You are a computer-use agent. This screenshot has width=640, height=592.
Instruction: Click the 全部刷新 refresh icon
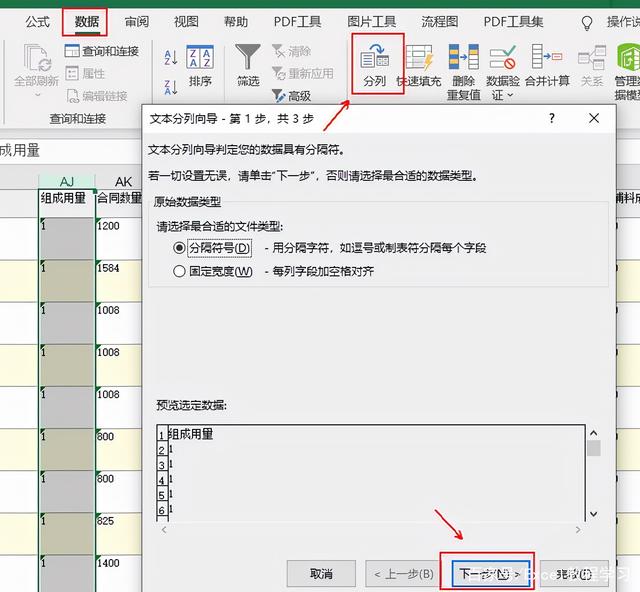pos(36,58)
